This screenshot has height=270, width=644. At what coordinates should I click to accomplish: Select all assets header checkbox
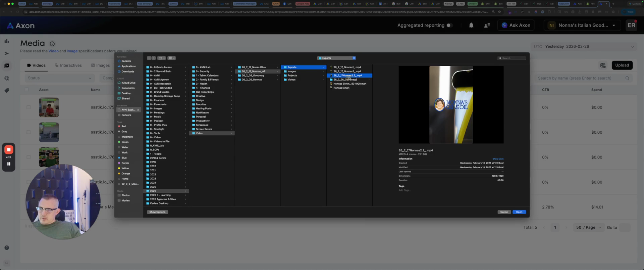click(27, 90)
